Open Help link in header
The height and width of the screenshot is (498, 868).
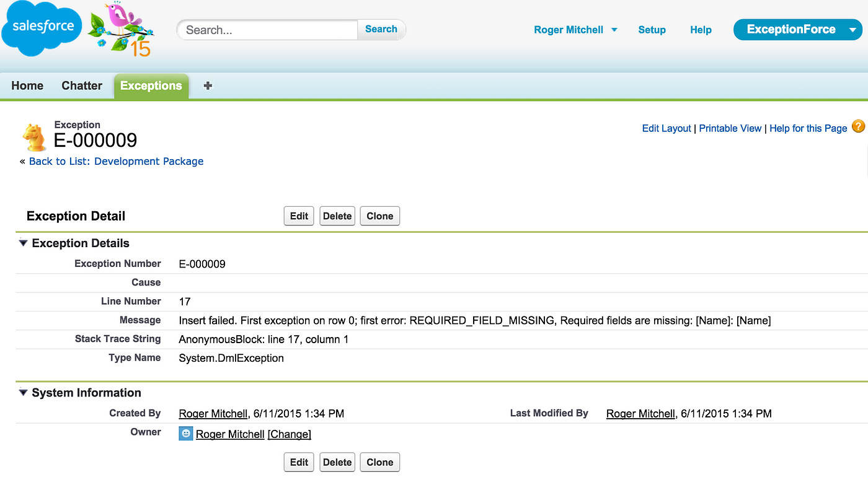pyautogui.click(x=701, y=30)
